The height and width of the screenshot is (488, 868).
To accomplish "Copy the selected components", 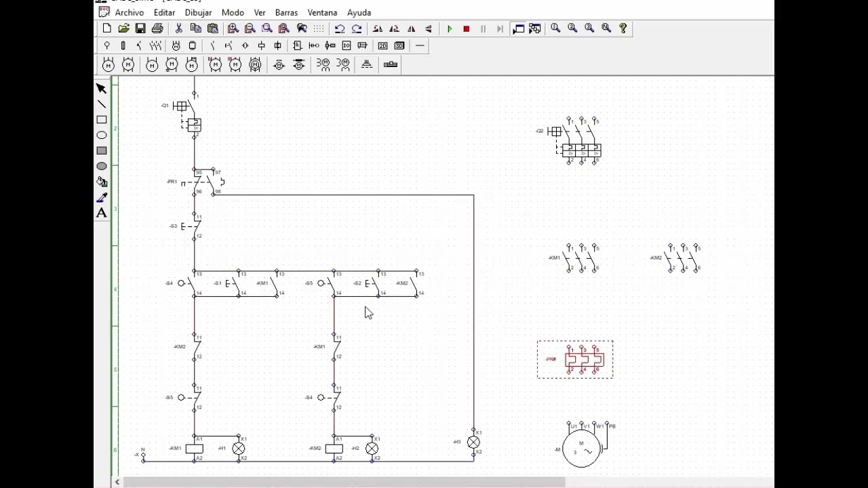I will (195, 28).
